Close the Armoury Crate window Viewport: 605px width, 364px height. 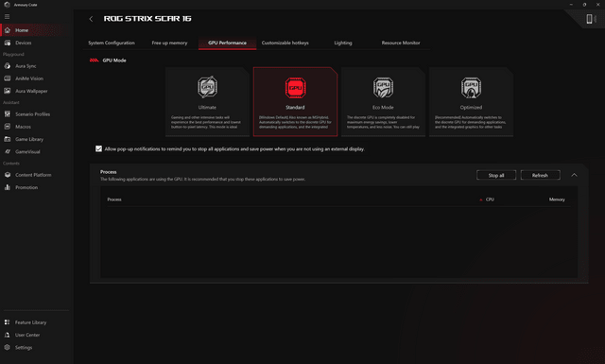(597, 5)
